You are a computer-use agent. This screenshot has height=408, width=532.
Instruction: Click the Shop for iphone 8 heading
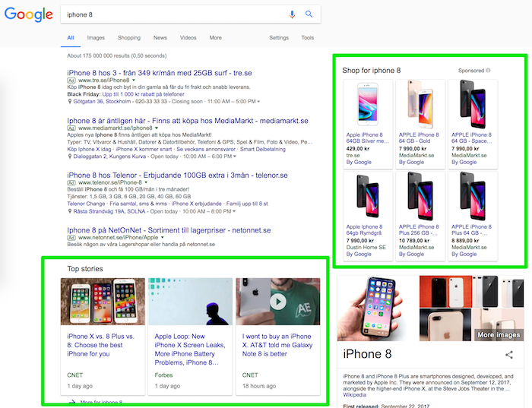pos(371,71)
